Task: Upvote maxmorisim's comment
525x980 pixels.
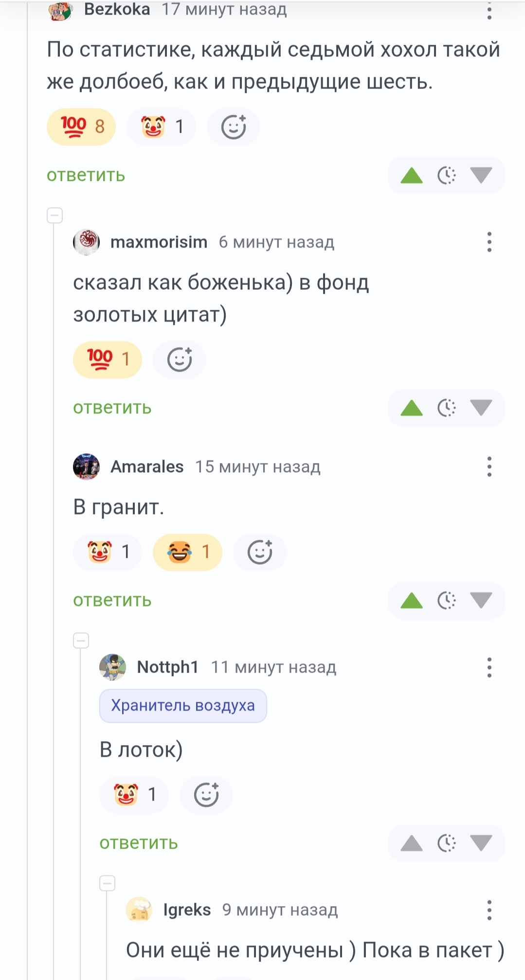Action: point(412,408)
